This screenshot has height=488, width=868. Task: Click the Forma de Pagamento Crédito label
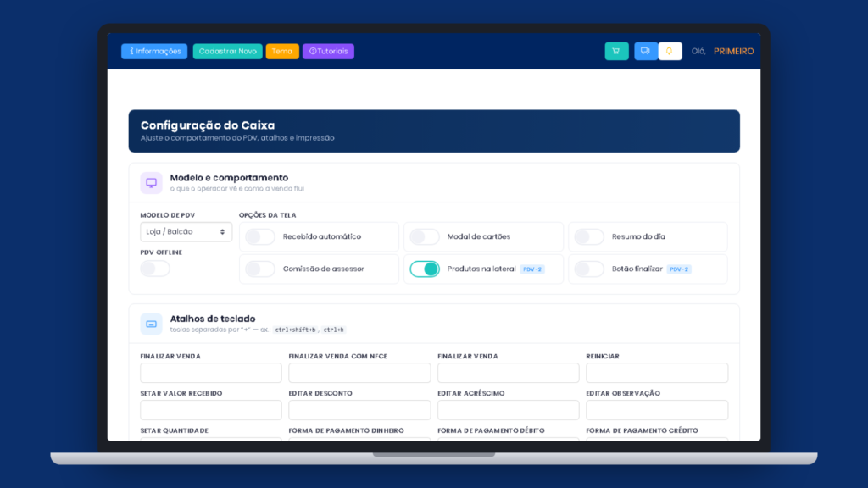pos(643,430)
